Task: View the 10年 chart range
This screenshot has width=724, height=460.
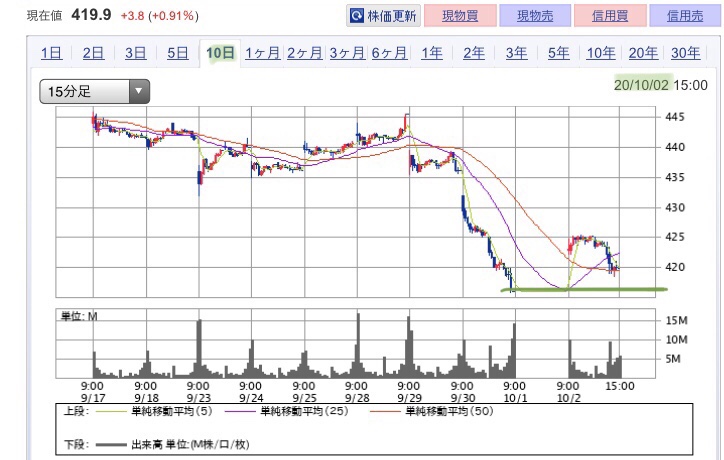Action: 601,53
